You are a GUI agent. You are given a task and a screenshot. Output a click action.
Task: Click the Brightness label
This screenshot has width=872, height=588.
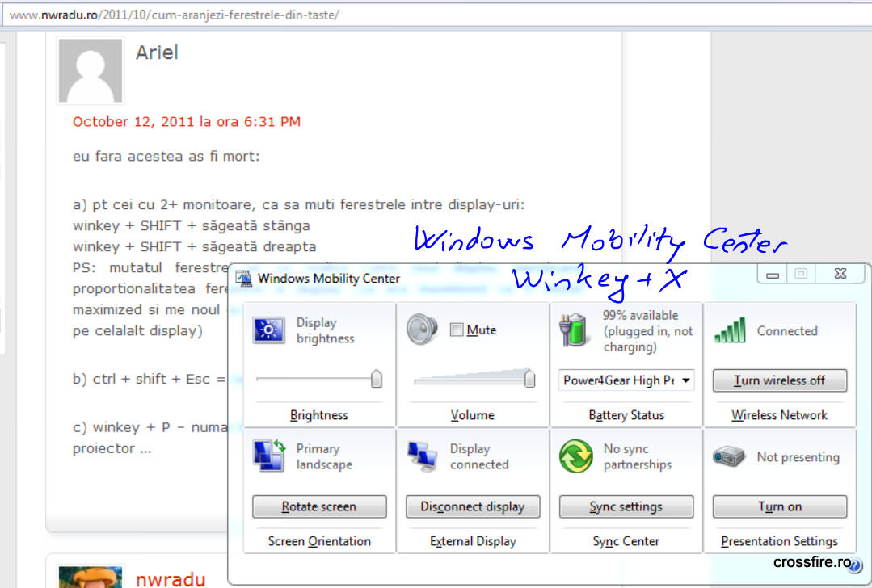[x=318, y=415]
